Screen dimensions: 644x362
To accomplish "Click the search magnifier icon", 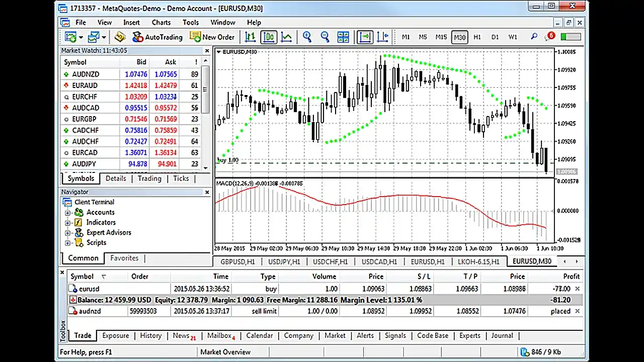I will (x=534, y=37).
